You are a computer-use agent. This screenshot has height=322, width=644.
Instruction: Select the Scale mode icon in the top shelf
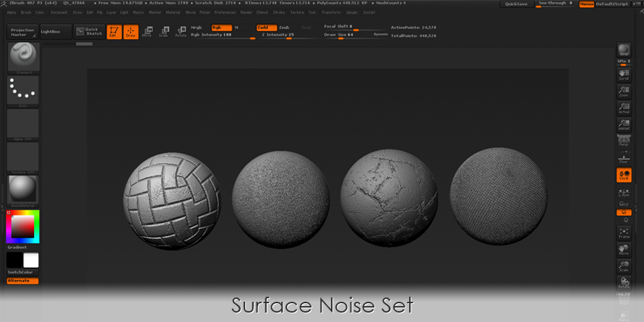pos(164,32)
